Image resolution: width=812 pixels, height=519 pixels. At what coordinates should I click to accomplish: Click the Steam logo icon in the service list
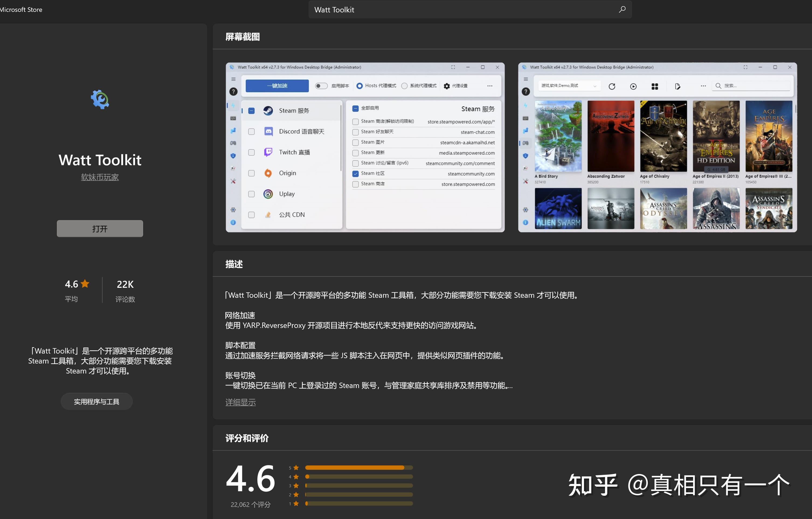point(268,110)
